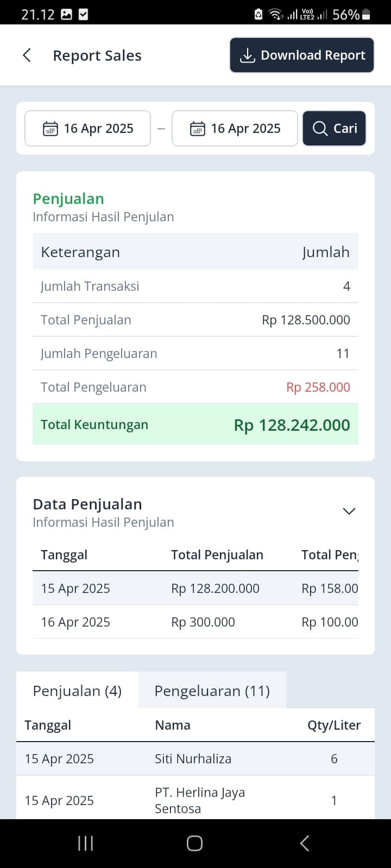391x868 pixels.
Task: Open the start date picker field
Action: 87,129
